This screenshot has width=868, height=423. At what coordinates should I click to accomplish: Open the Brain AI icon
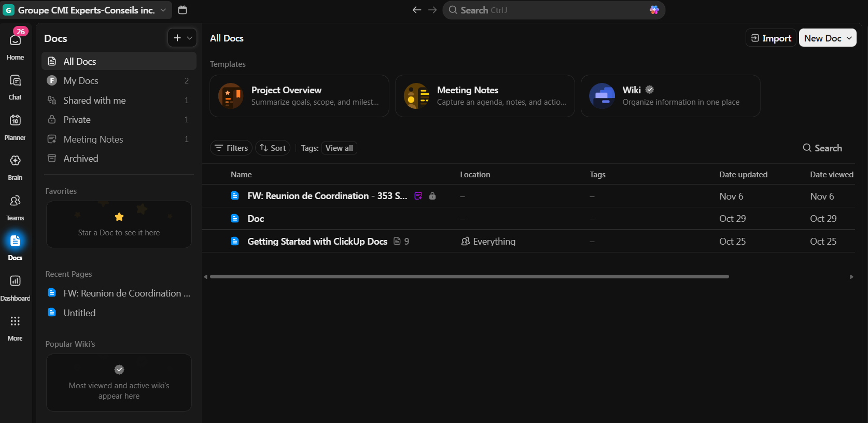(15, 161)
